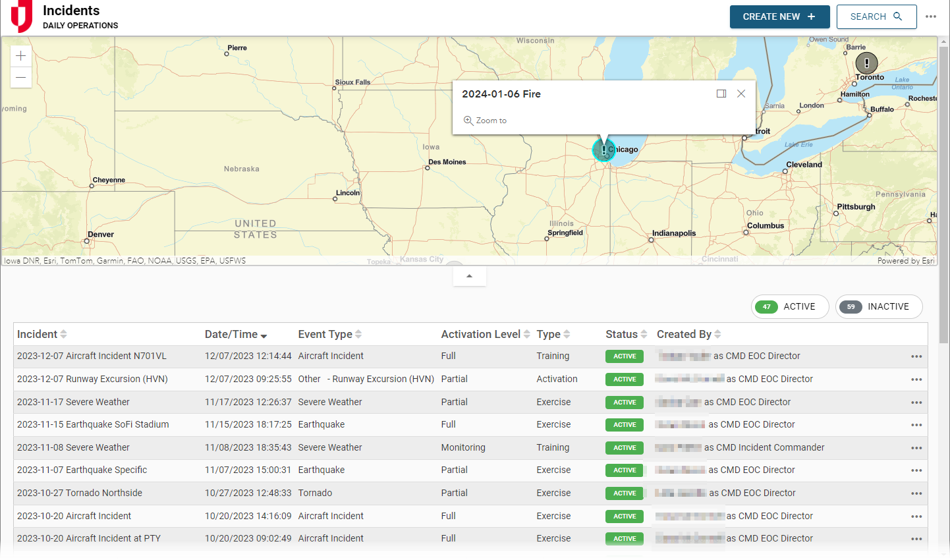Click the incident marker near Toronto
950x560 pixels.
[x=866, y=63]
